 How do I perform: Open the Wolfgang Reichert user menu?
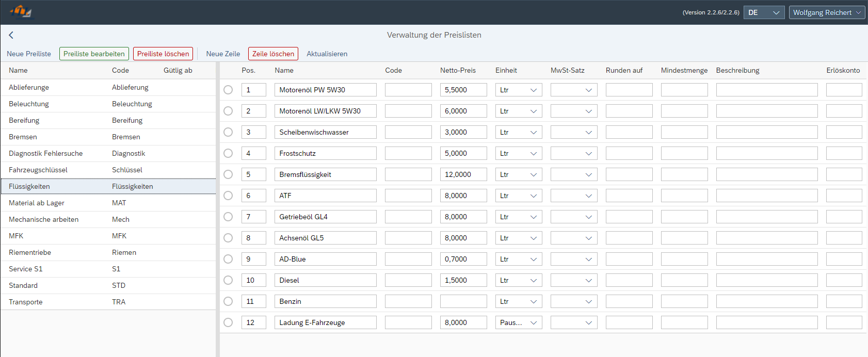coord(827,12)
